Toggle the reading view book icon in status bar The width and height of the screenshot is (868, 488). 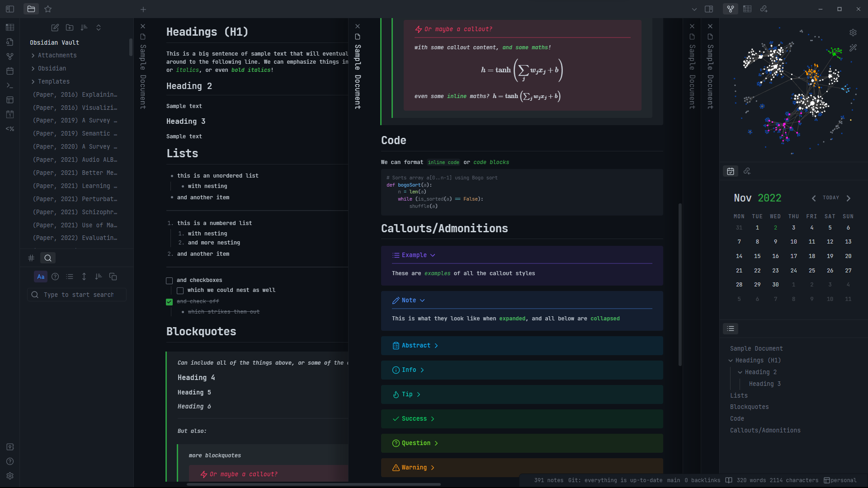point(729,480)
